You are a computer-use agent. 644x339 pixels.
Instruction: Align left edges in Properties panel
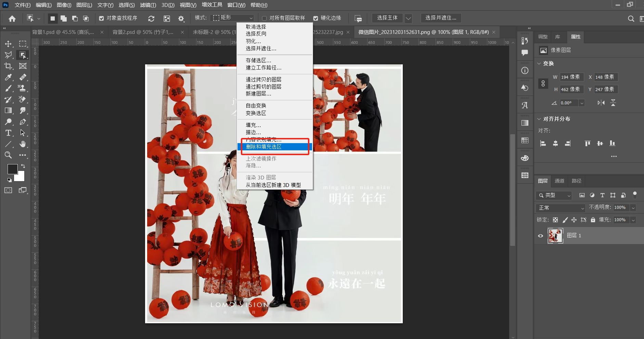pos(543,143)
